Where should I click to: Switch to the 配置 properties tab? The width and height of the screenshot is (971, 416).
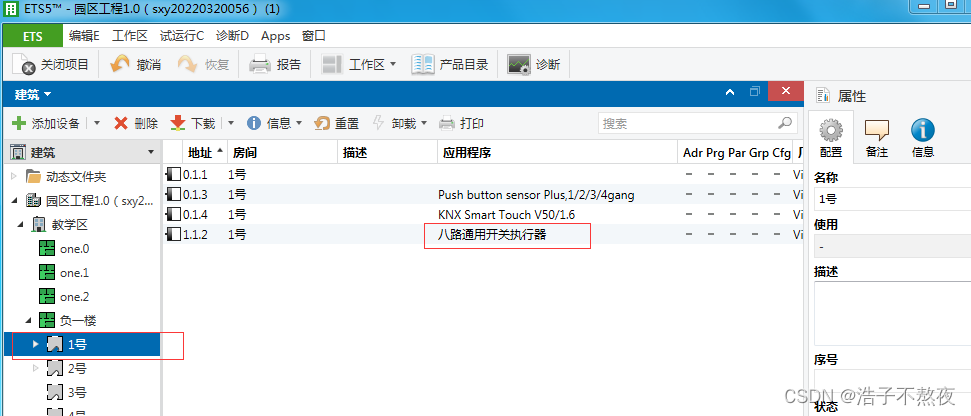point(830,137)
